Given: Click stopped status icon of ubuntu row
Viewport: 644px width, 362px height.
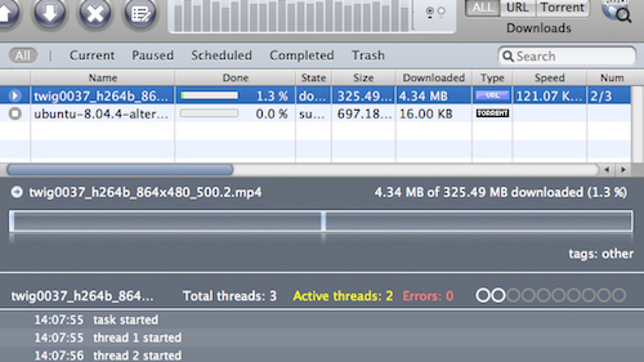Looking at the screenshot, I should [x=15, y=114].
